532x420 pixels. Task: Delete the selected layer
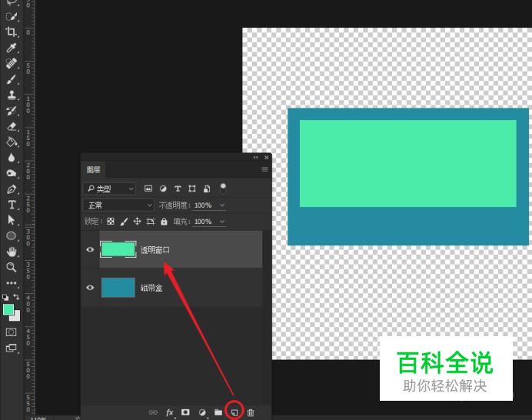click(251, 412)
